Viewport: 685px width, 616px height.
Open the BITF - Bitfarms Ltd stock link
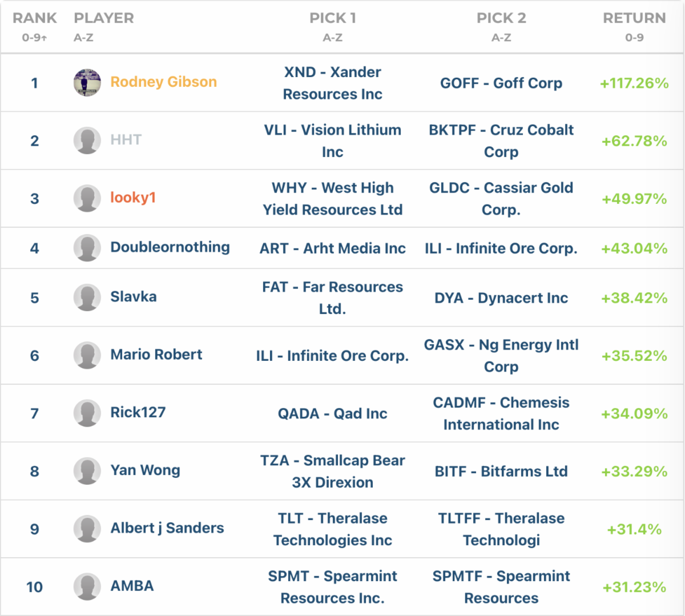(501, 472)
